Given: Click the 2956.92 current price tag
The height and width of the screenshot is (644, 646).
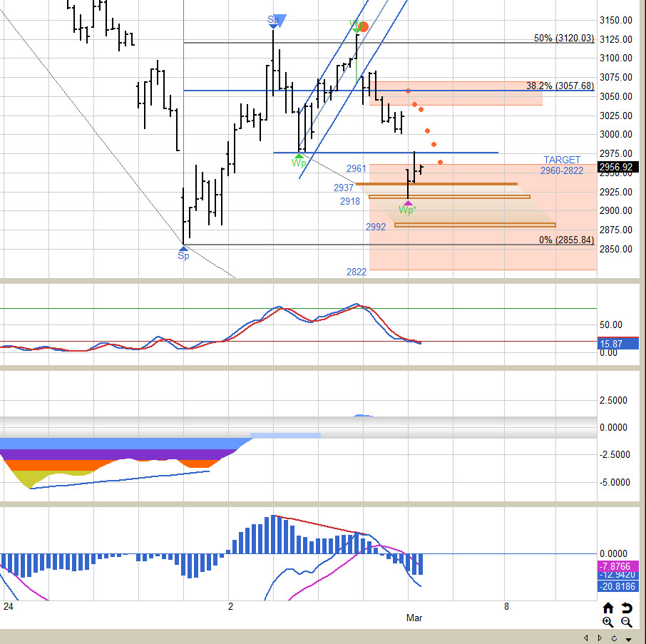Looking at the screenshot, I should coord(618,168).
